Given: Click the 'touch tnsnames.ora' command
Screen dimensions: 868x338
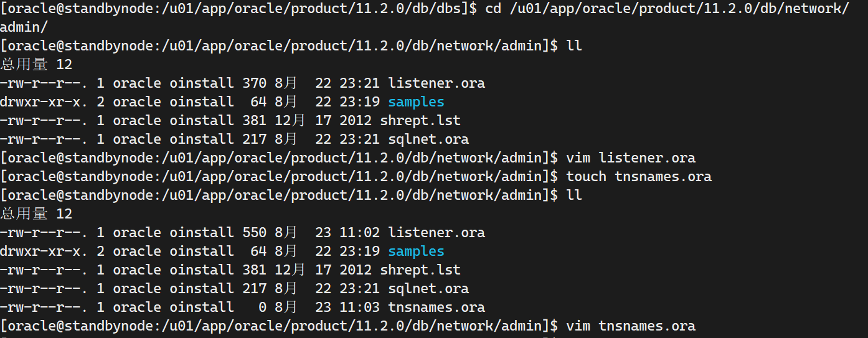Looking at the screenshot, I should [x=638, y=176].
